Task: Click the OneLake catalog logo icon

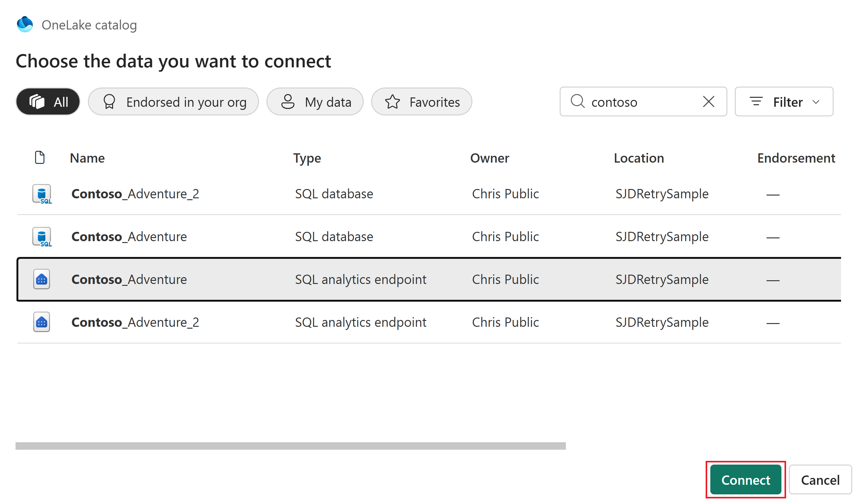Action: [x=25, y=25]
